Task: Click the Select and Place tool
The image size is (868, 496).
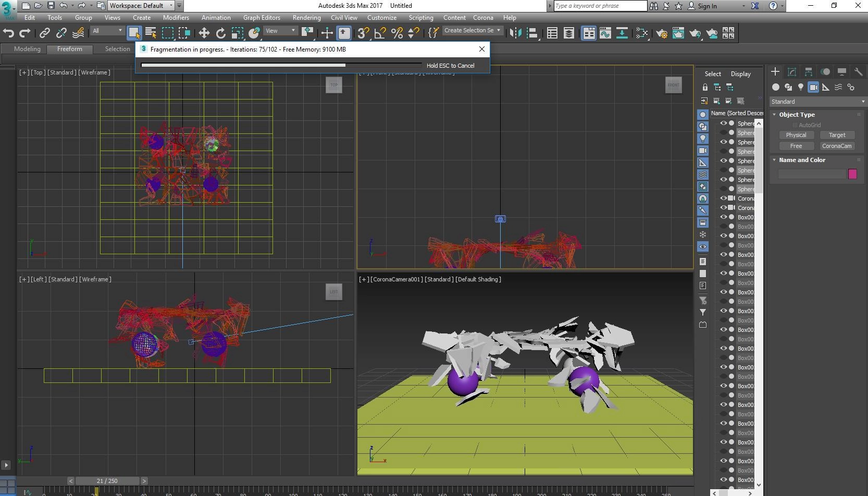Action: (x=254, y=33)
